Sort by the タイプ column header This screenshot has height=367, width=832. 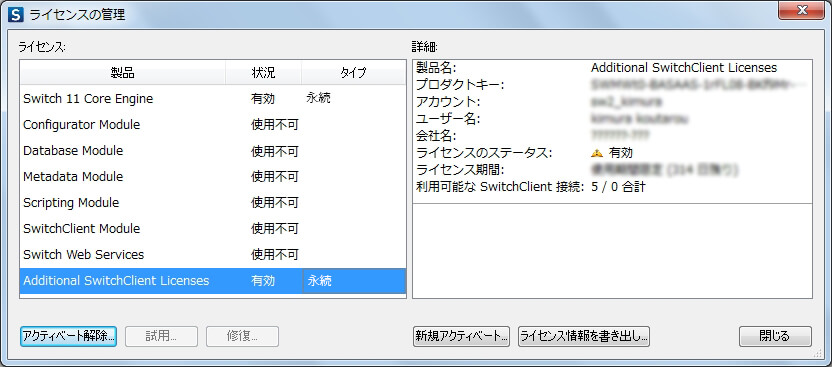[353, 73]
